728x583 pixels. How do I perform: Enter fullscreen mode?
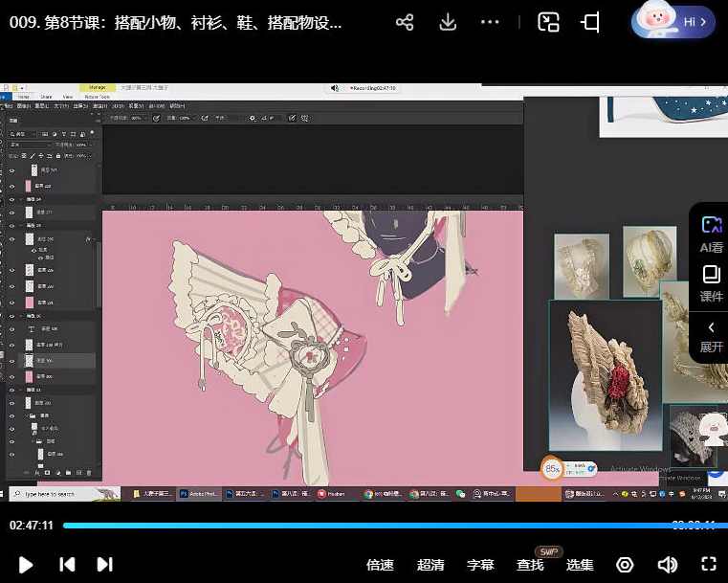709,565
